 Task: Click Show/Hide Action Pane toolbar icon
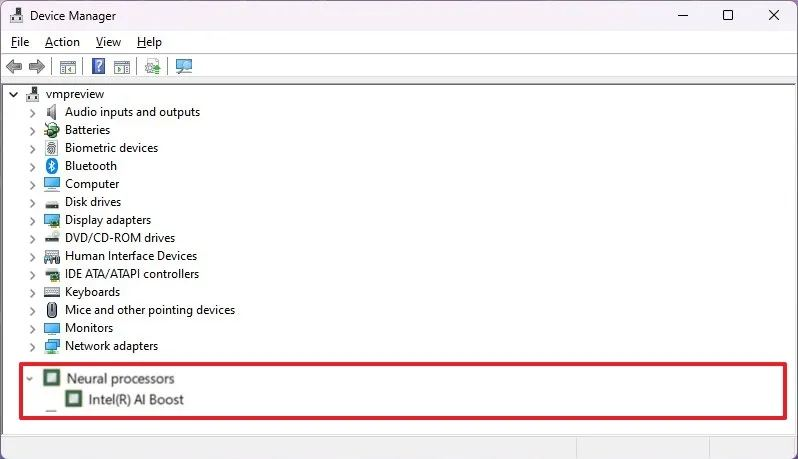[x=121, y=67]
